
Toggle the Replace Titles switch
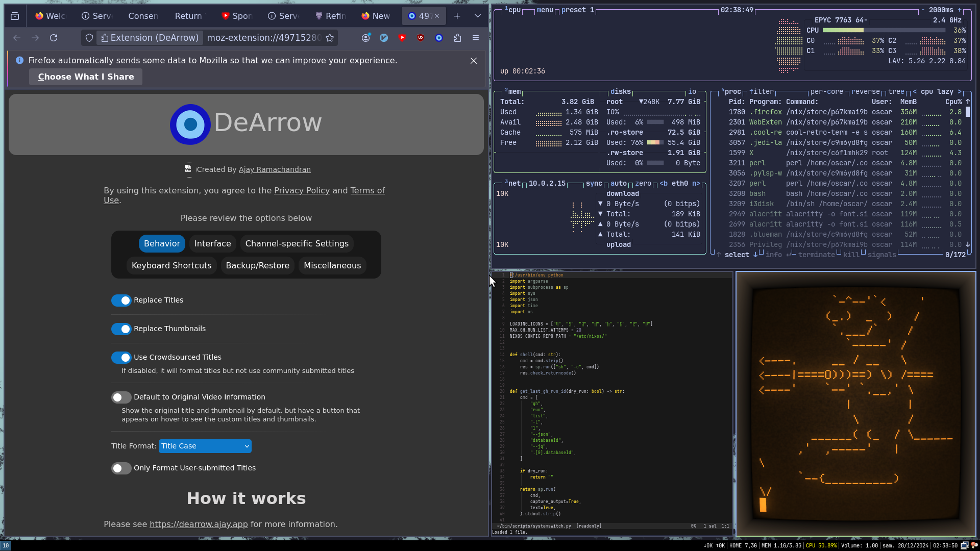121,300
